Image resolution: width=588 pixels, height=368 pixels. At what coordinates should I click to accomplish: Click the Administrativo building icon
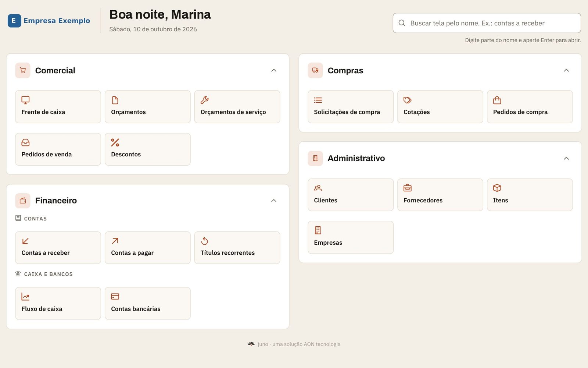(315, 158)
